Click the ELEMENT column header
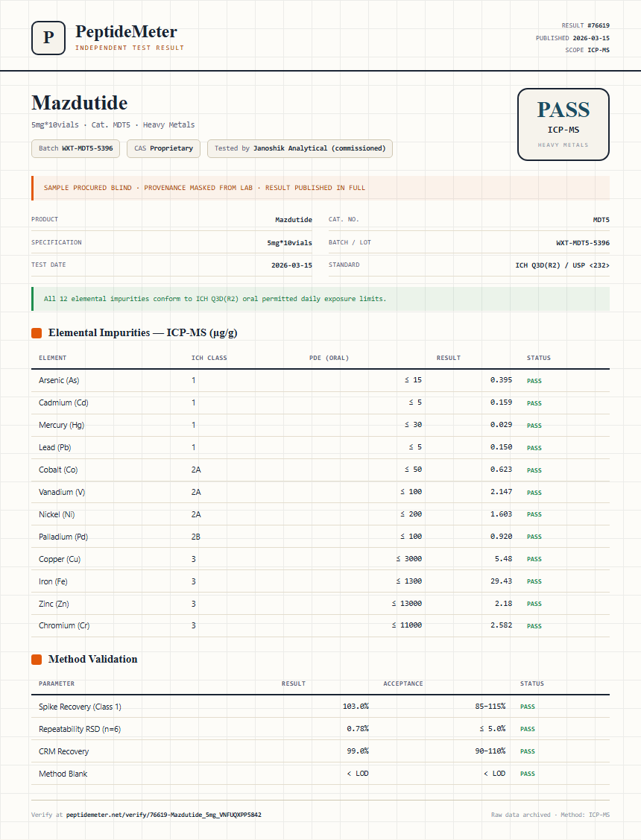This screenshot has width=641, height=840. pyautogui.click(x=52, y=358)
